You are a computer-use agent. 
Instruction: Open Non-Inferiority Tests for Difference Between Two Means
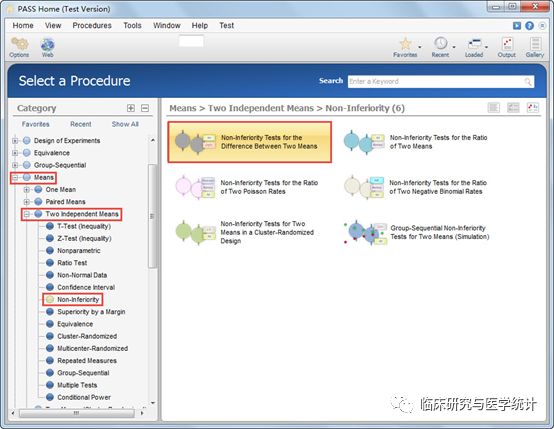pyautogui.click(x=249, y=142)
